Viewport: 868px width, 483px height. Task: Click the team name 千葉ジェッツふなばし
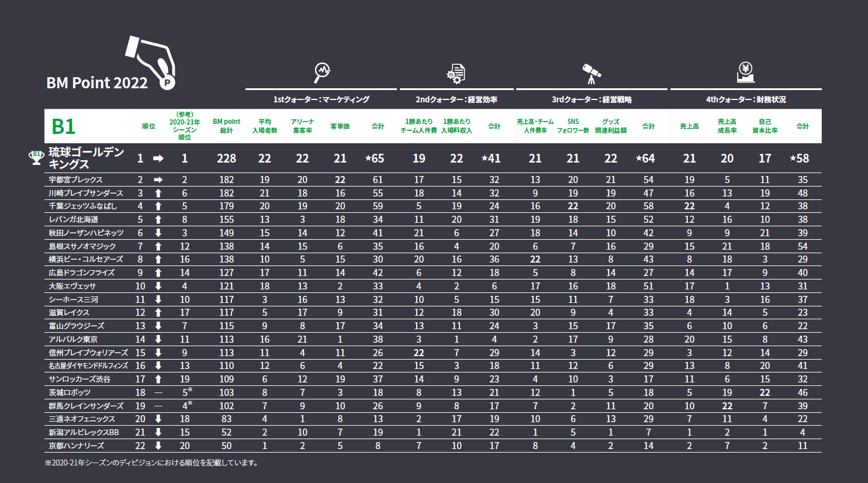(x=83, y=206)
